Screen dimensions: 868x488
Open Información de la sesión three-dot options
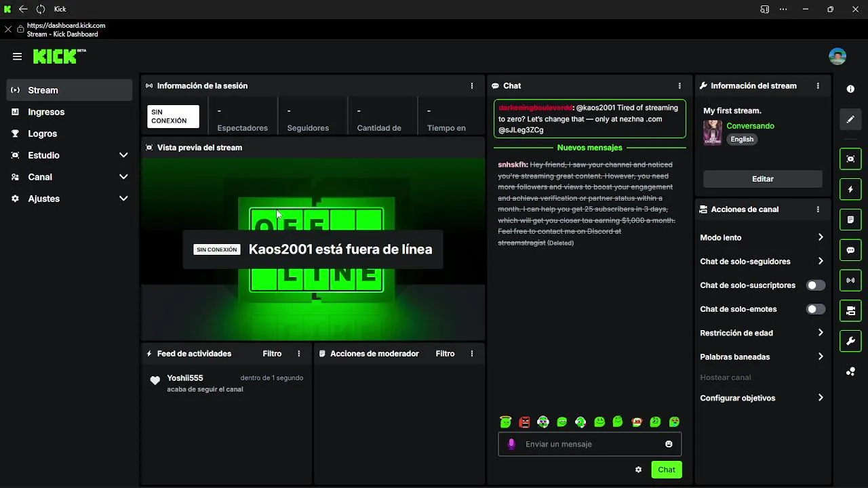(x=472, y=86)
